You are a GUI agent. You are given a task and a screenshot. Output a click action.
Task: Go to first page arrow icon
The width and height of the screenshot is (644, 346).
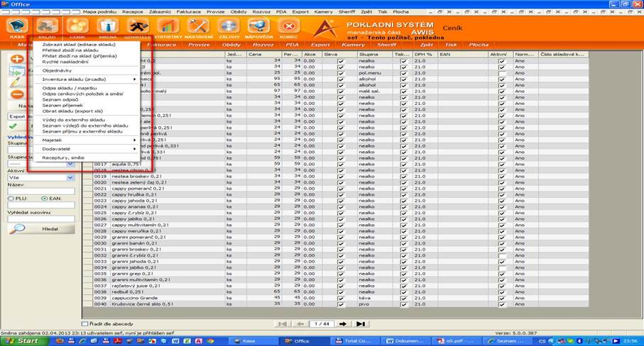pyautogui.click(x=282, y=324)
